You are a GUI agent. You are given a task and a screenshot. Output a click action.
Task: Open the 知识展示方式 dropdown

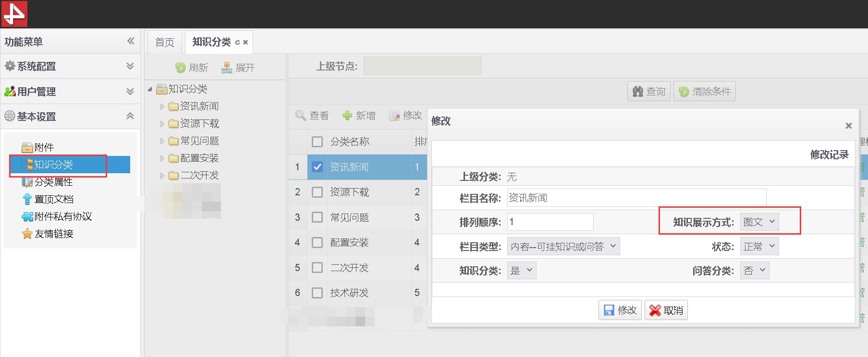(759, 222)
